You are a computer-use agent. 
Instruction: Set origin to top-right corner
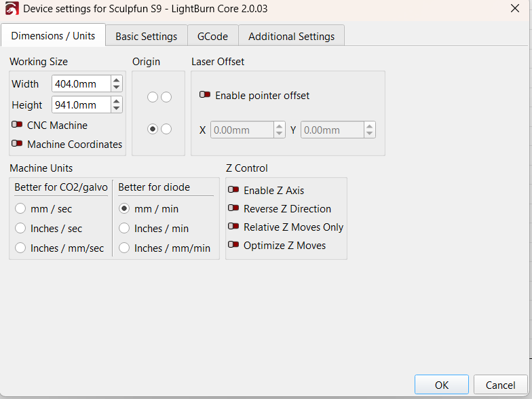coord(166,97)
